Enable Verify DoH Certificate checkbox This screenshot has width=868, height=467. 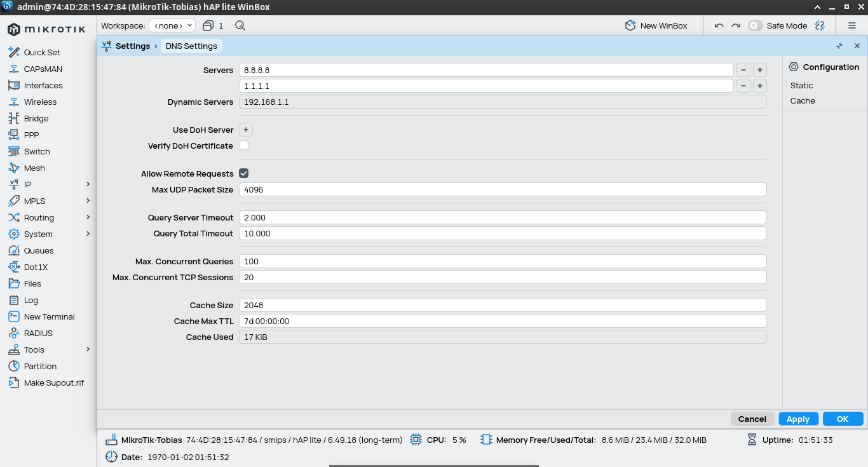(243, 146)
